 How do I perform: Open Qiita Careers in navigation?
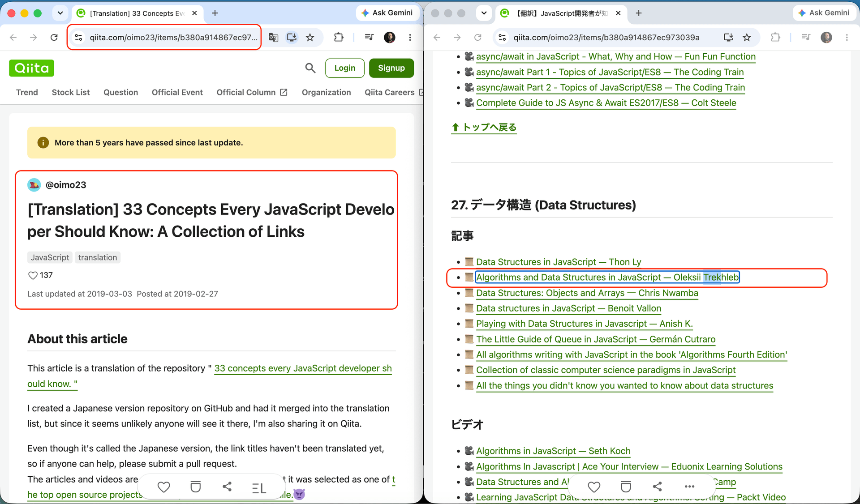tap(394, 92)
